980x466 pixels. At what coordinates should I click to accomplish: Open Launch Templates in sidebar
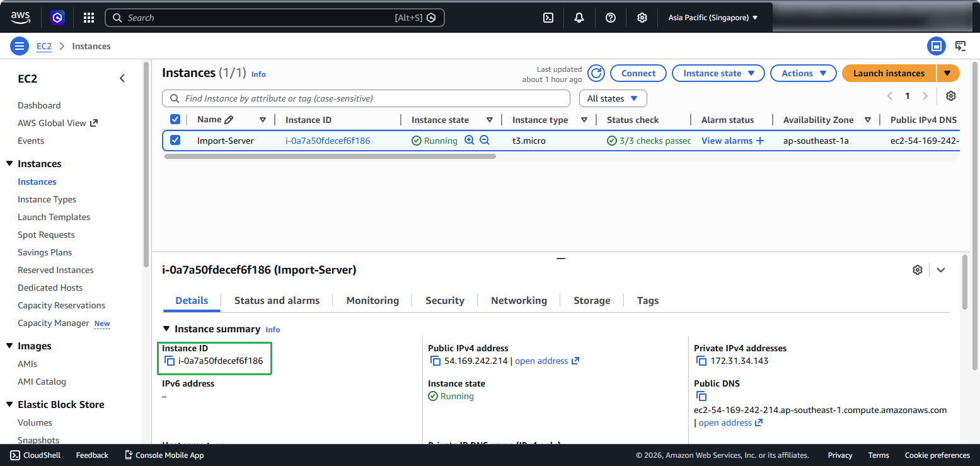(54, 217)
